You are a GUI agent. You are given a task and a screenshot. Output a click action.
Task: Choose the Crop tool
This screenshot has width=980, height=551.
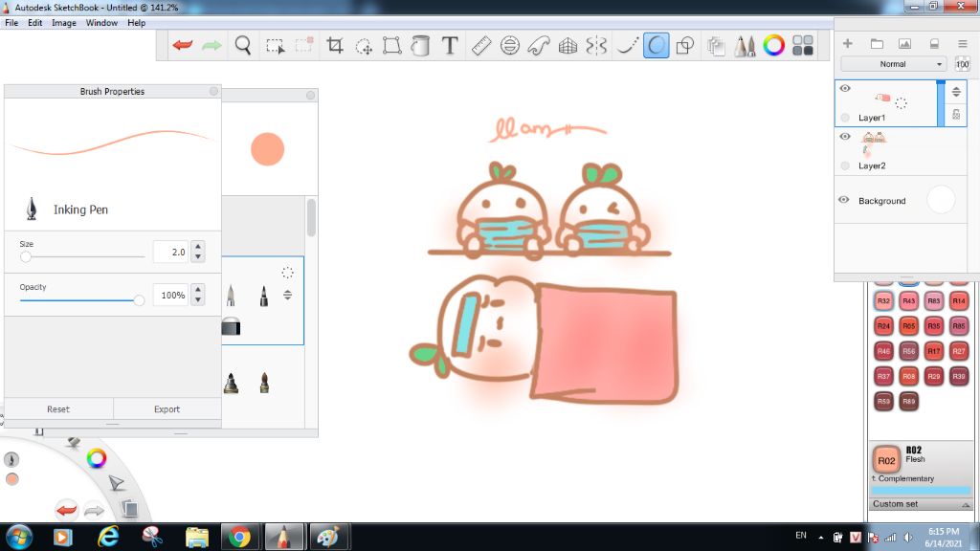point(335,45)
